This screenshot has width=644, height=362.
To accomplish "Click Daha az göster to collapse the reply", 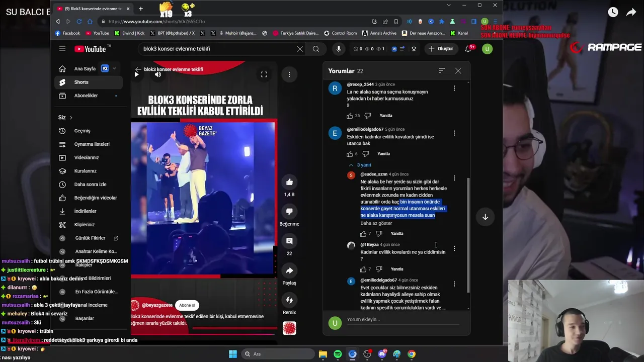I will tap(376, 223).
